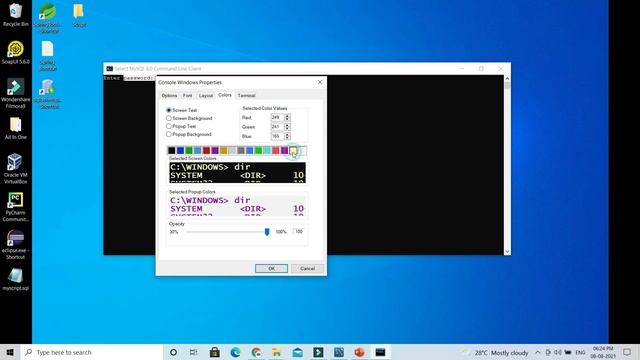The width and height of the screenshot is (640, 360).
Task: Open the Mail app from taskbar
Action: tap(298, 352)
